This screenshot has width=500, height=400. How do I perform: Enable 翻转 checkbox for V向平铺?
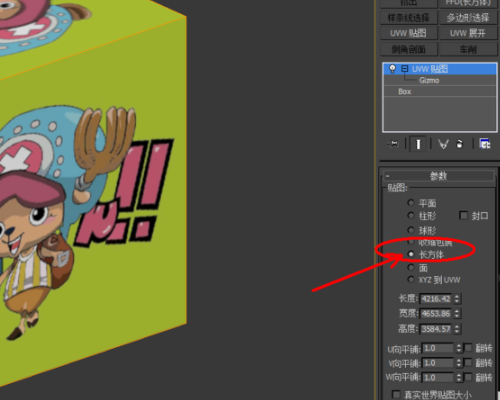[468, 362]
